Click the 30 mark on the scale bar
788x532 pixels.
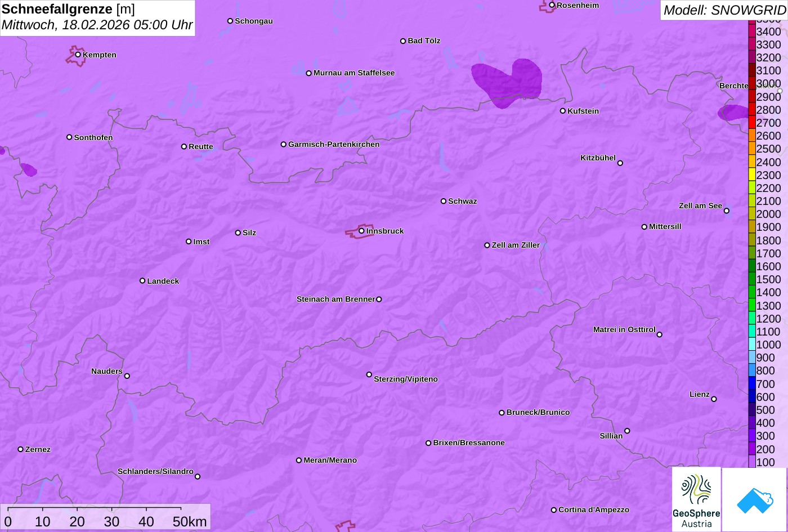point(111,522)
